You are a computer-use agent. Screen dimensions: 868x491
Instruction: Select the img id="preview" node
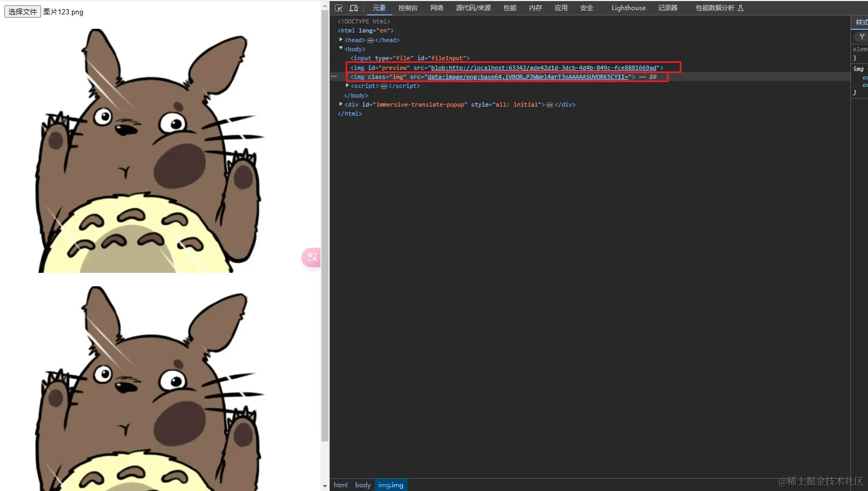507,68
